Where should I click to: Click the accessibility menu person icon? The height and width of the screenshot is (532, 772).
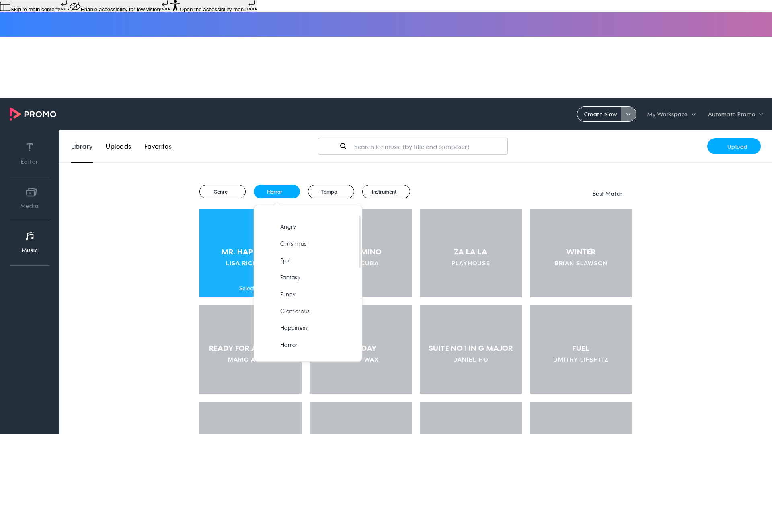tap(175, 6)
